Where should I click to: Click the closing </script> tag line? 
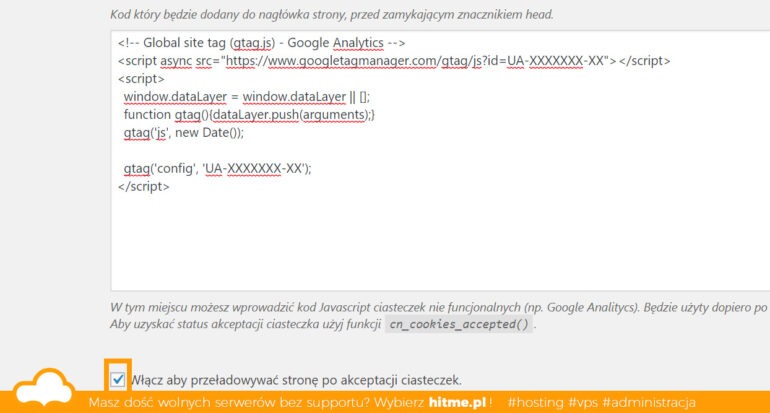[x=144, y=187]
